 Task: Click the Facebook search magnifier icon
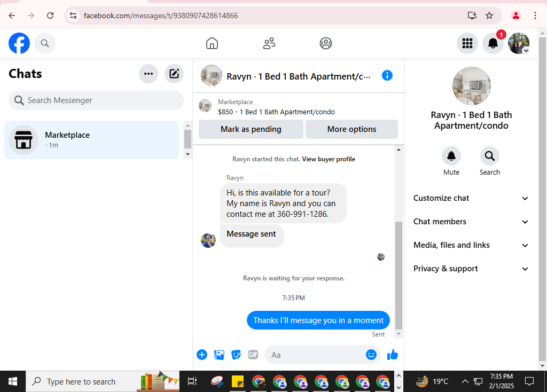pos(45,43)
